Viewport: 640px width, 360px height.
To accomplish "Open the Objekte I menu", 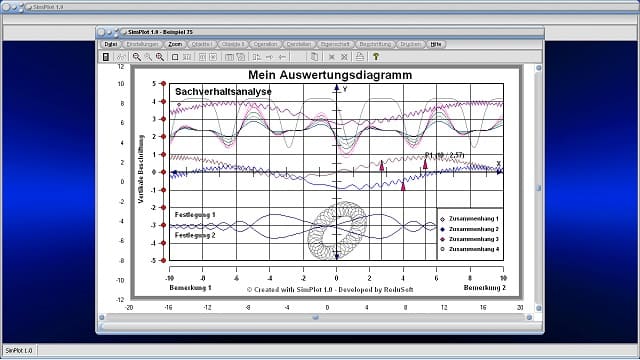I will (x=201, y=44).
